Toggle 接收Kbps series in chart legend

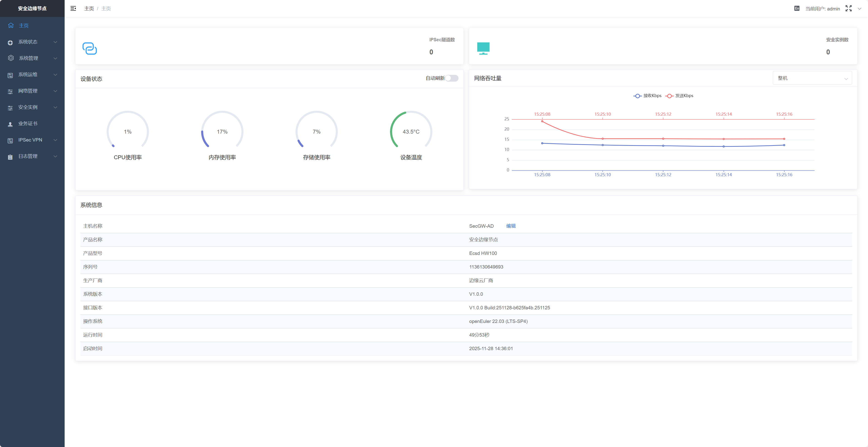(x=647, y=96)
